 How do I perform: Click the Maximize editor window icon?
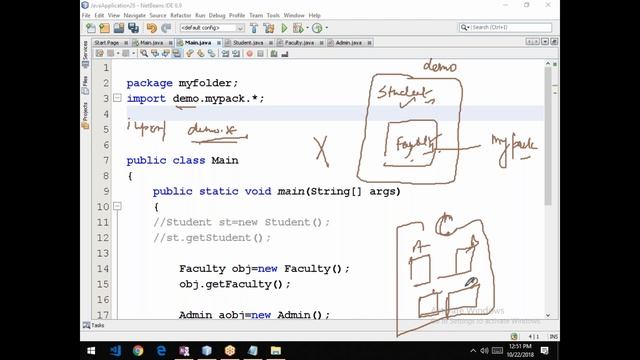[x=554, y=42]
